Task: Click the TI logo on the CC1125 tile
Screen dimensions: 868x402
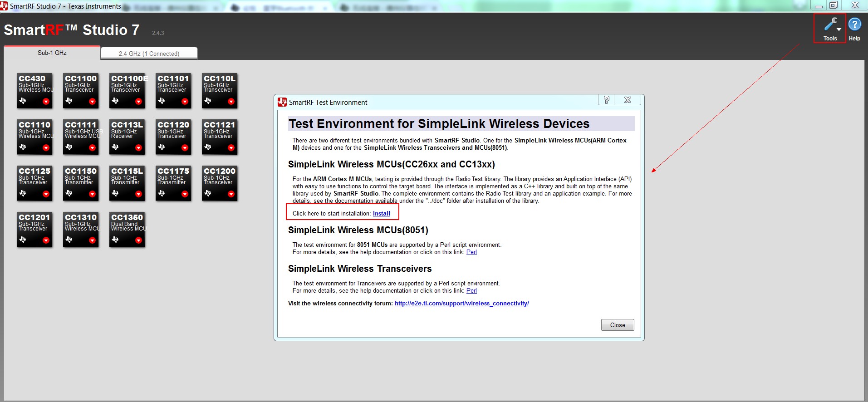Action: (x=23, y=193)
